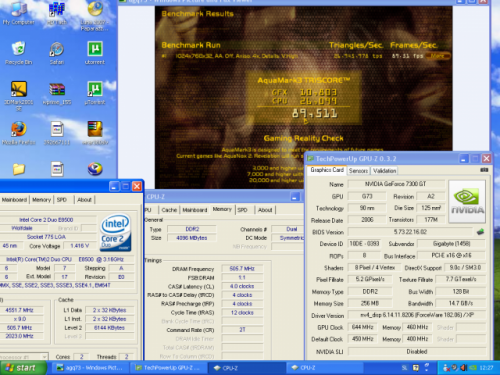The width and height of the screenshot is (500, 375).
Task: Switch to the agq73 Windows Picture viewer taskbar button
Action: click(90, 368)
